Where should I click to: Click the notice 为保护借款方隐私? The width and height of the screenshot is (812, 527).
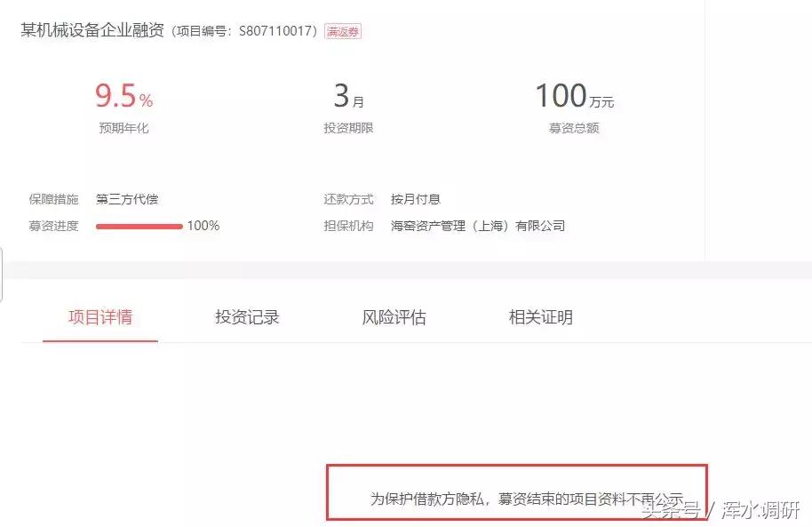point(426,499)
